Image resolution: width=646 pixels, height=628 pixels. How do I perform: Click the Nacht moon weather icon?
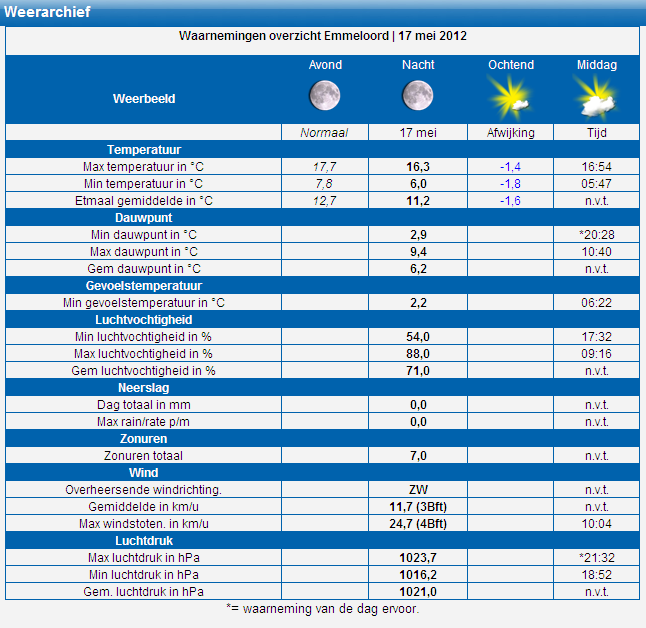[417, 96]
